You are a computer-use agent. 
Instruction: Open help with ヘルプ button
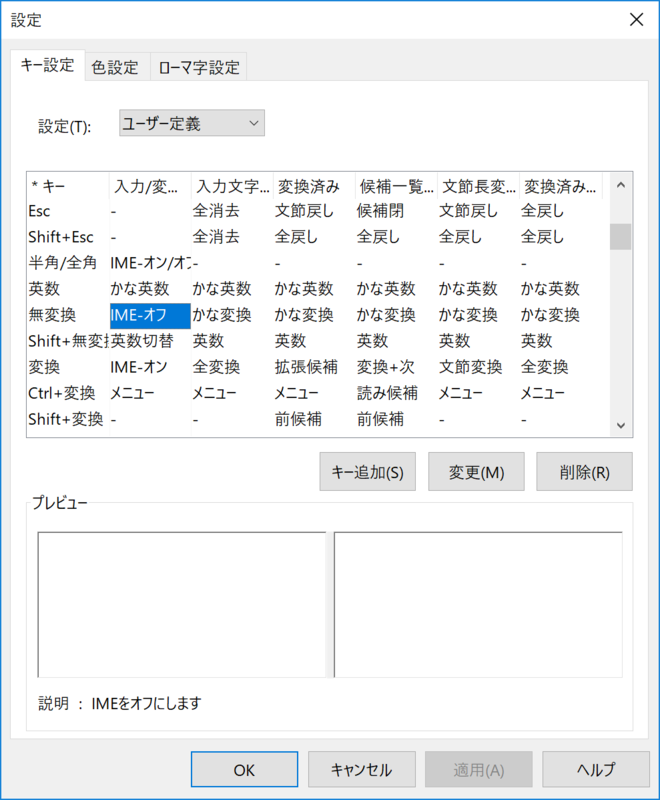point(596,769)
